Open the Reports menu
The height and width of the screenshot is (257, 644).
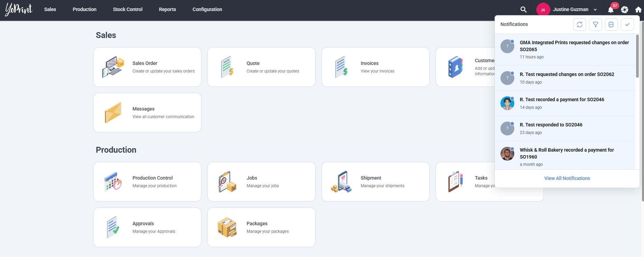coord(167,9)
